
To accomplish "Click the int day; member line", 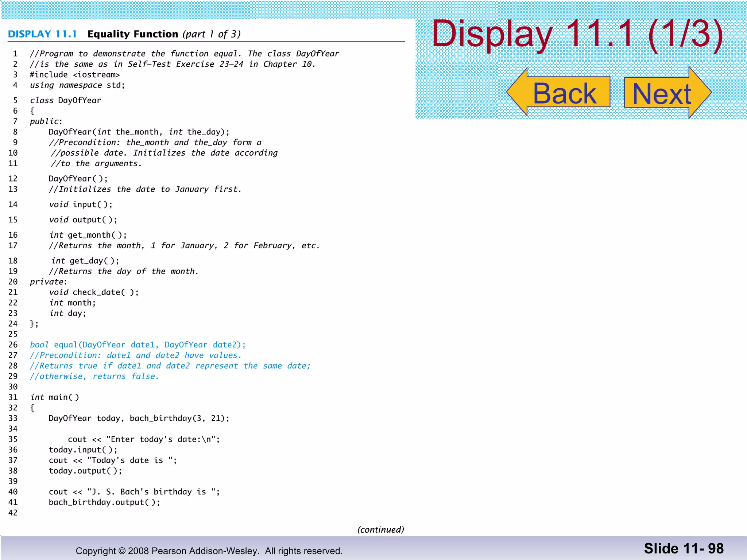I will [x=68, y=314].
